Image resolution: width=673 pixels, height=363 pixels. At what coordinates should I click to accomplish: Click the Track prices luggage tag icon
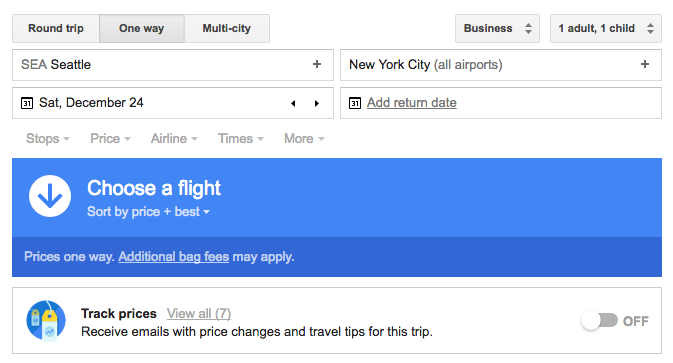[46, 321]
